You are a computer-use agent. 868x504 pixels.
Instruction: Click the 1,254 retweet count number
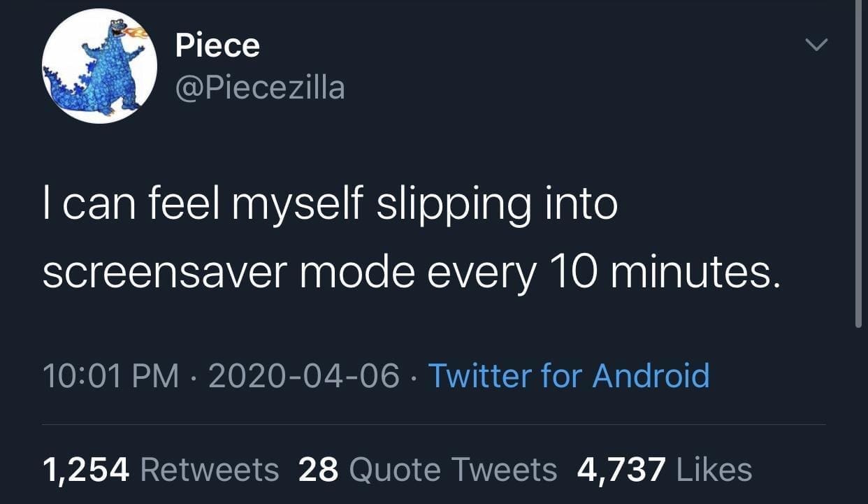click(x=86, y=469)
